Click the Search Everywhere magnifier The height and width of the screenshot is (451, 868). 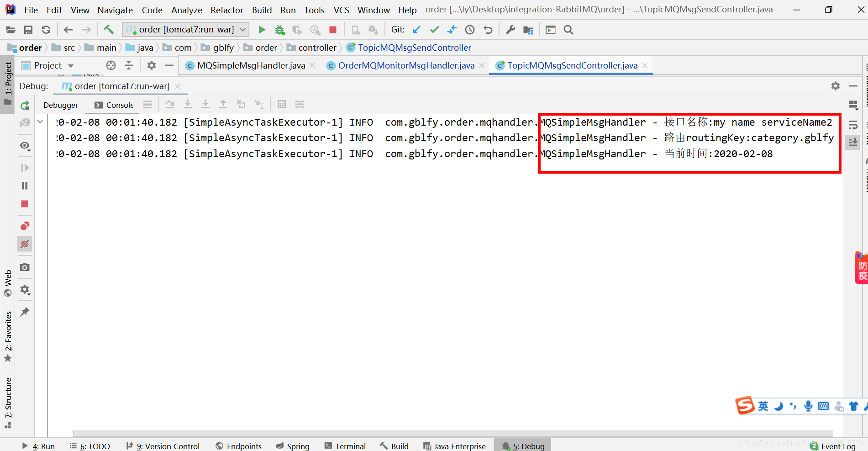tap(568, 30)
